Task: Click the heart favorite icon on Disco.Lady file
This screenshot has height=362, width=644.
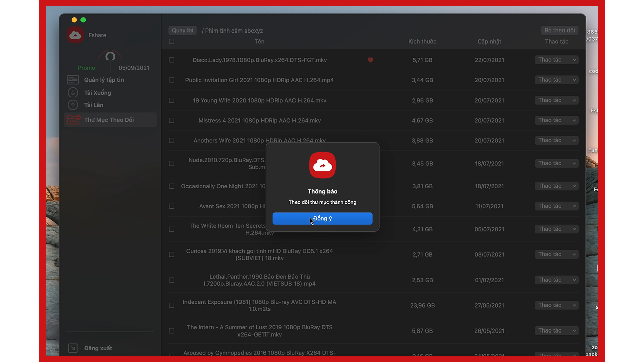Action: click(x=370, y=60)
